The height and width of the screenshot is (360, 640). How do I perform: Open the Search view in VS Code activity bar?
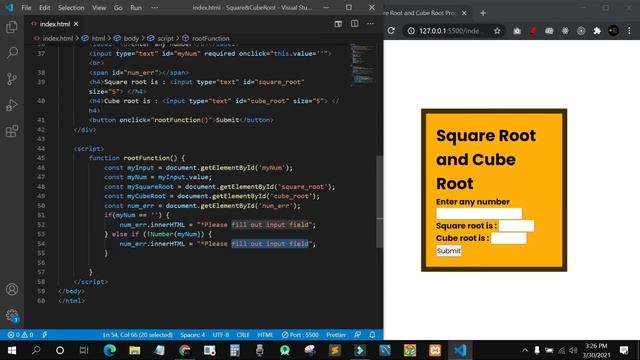pos(12,53)
